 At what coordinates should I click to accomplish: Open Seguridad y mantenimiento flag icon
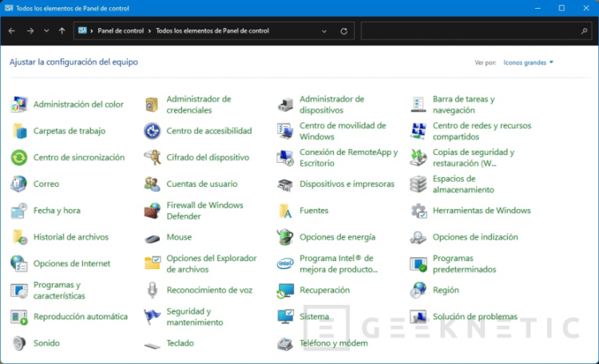[x=152, y=317]
